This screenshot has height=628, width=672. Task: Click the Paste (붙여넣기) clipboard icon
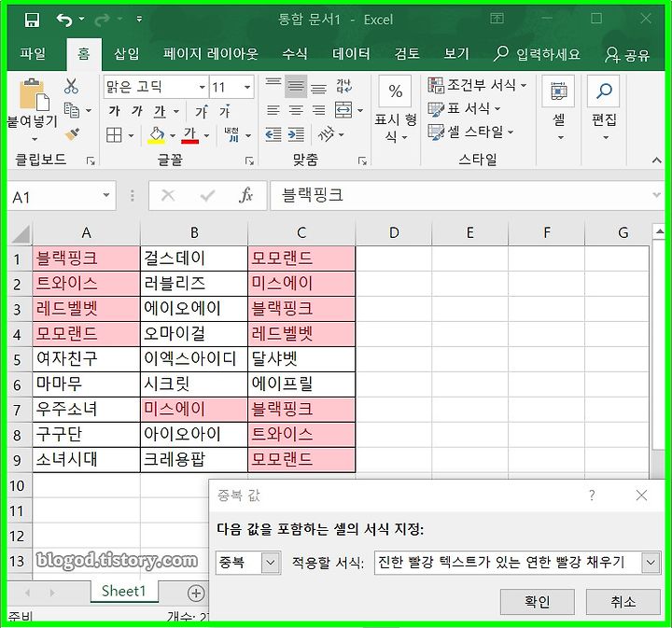coord(34,95)
